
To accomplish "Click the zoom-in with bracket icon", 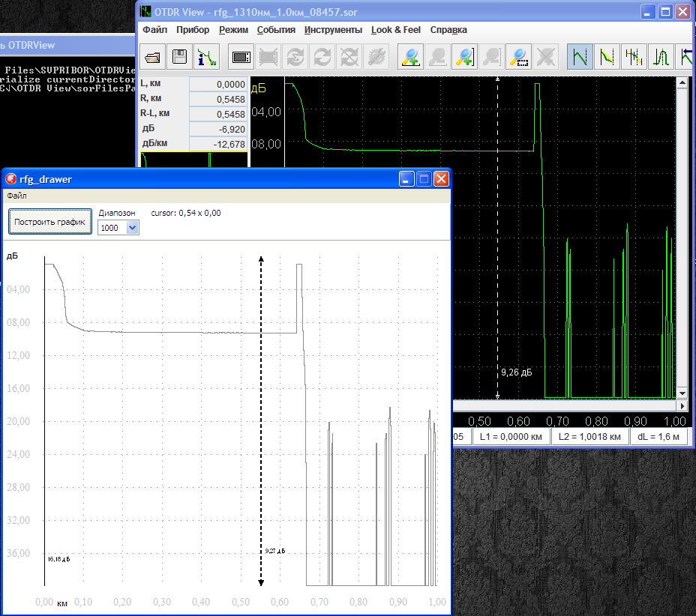I will pyautogui.click(x=463, y=57).
